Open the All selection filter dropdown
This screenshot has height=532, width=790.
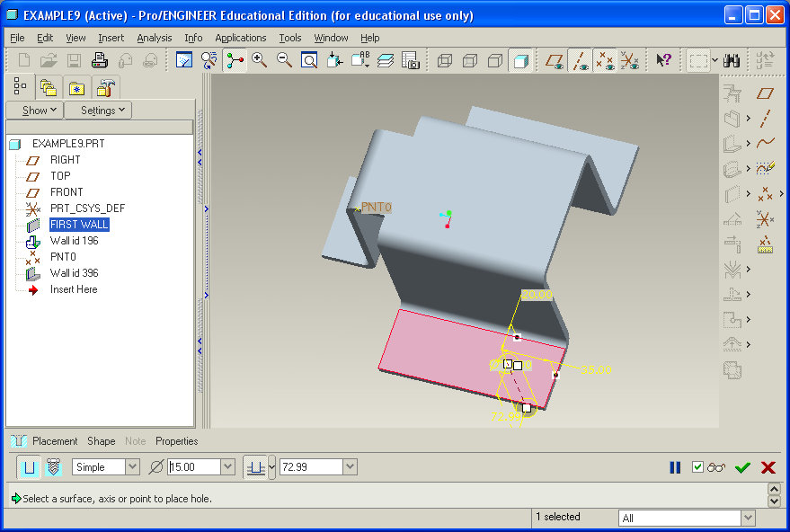pos(748,519)
